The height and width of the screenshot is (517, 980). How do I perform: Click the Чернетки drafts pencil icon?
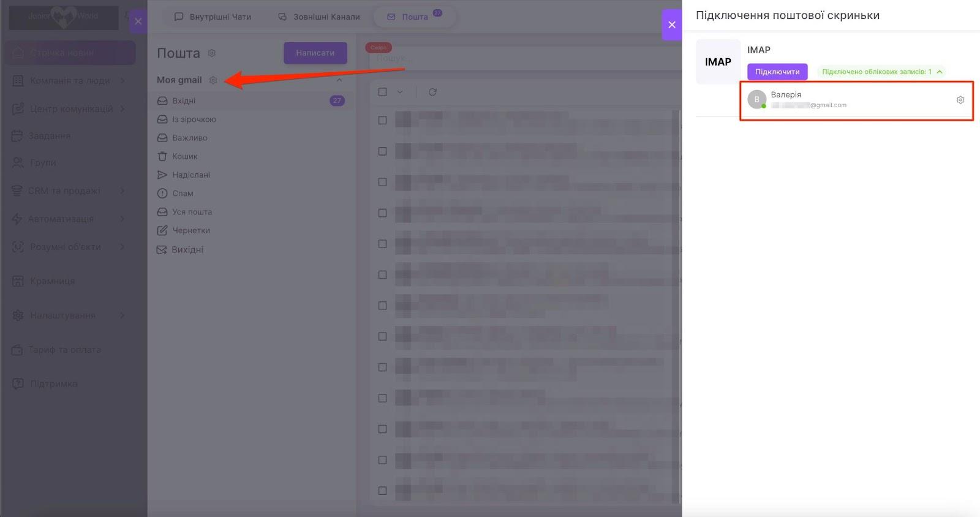click(162, 230)
